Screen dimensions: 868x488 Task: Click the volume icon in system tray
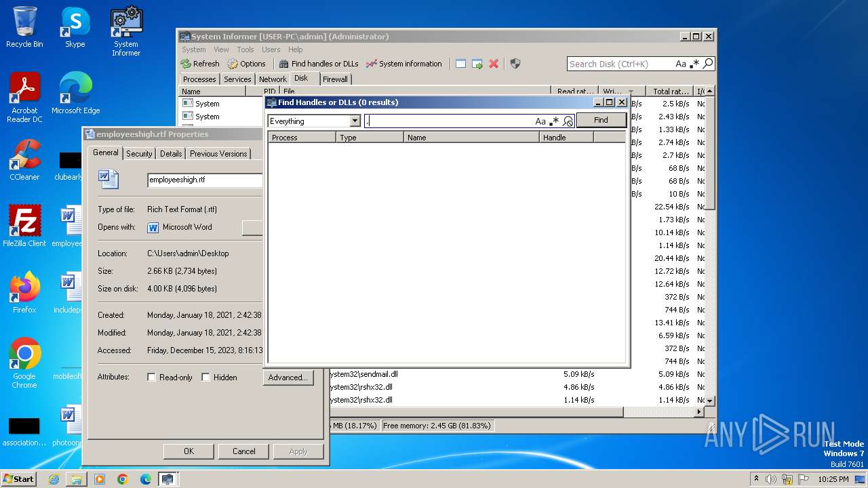click(770, 479)
